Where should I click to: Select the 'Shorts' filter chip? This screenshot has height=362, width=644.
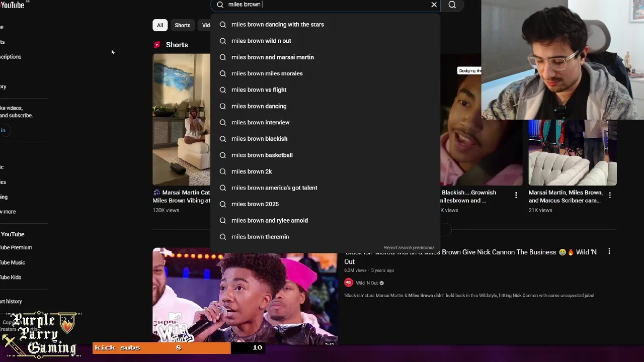tap(183, 25)
